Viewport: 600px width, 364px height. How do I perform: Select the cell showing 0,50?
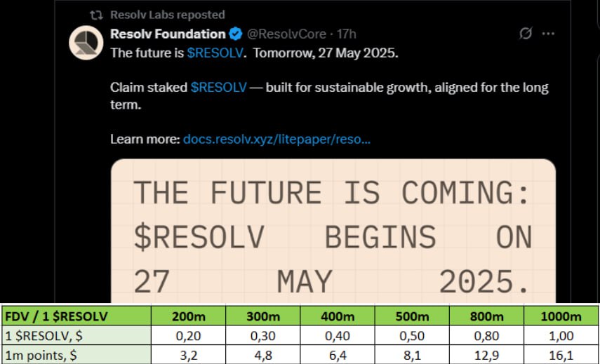[413, 336]
